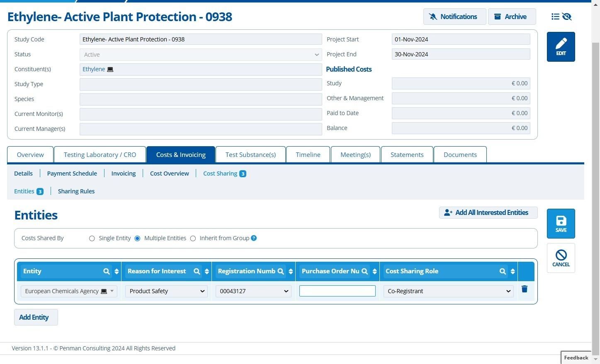The width and height of the screenshot is (600, 364).
Task: Open the Co-Registrant cost sharing role dropdown
Action: [x=448, y=291]
